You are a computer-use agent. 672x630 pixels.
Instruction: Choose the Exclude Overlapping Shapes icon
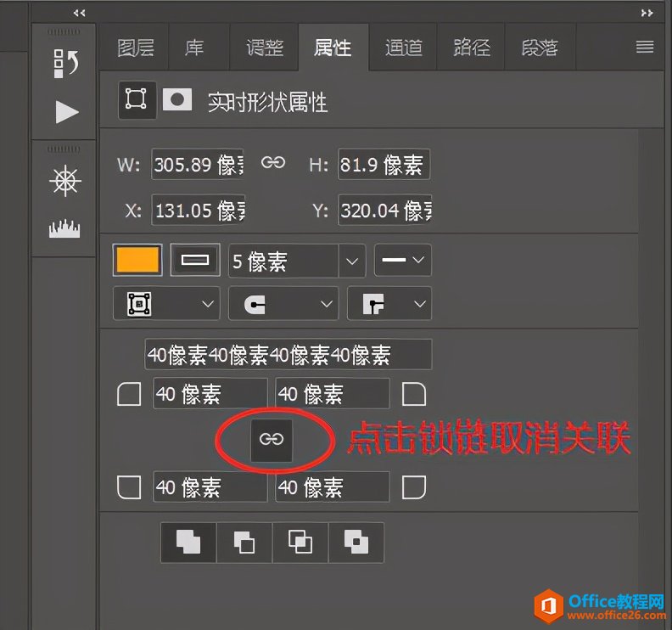pyautogui.click(x=356, y=542)
